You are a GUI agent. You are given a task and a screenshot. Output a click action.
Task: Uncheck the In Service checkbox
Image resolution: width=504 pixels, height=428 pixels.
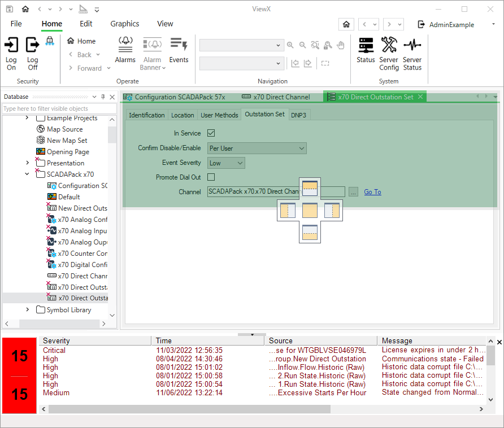tap(211, 133)
